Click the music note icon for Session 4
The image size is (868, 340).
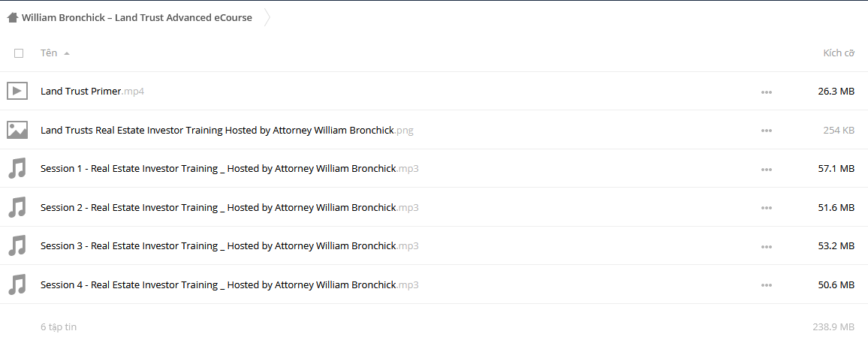[17, 284]
